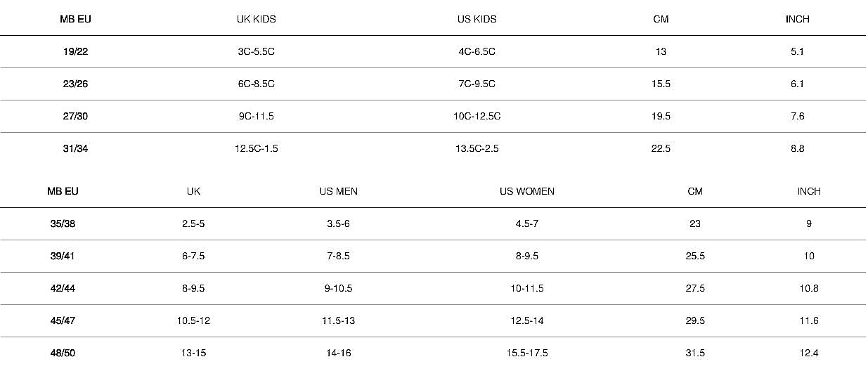Click the UK KIDS column header

tap(256, 20)
